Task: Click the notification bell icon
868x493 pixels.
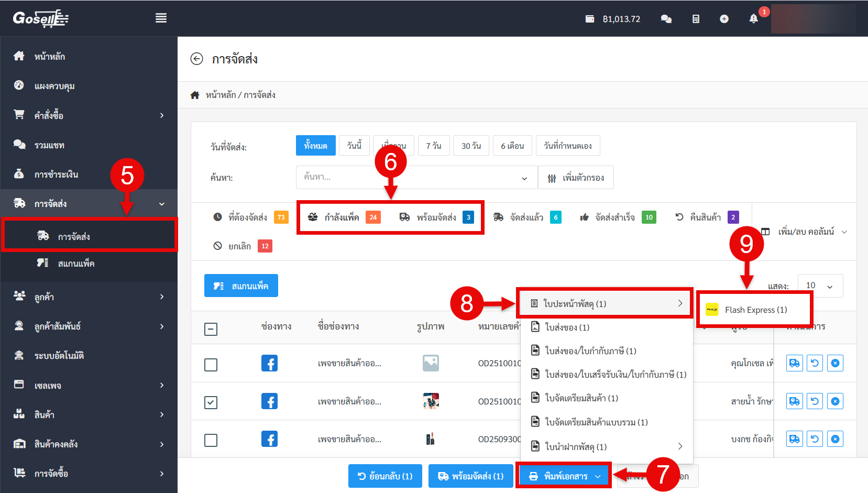Action: click(x=753, y=19)
